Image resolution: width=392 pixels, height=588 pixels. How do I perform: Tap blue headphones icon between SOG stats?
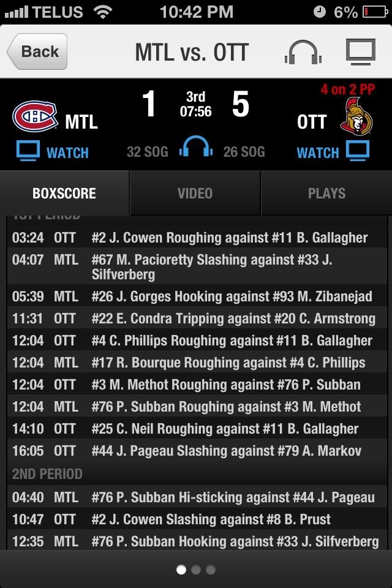[196, 146]
